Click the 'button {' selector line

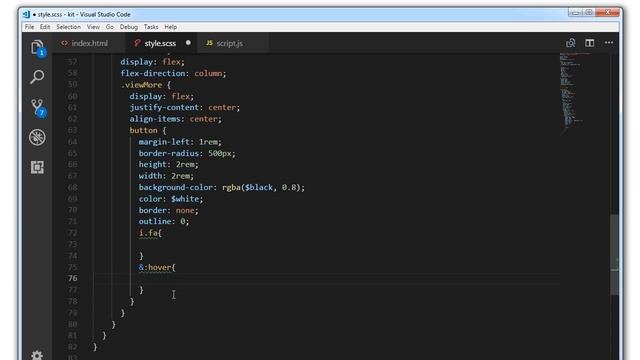click(x=148, y=130)
